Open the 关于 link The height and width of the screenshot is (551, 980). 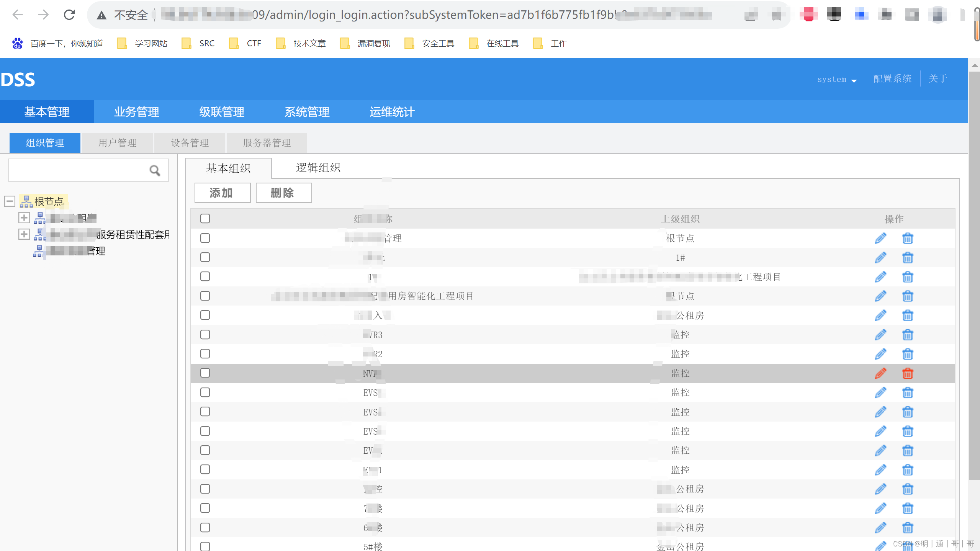point(938,79)
